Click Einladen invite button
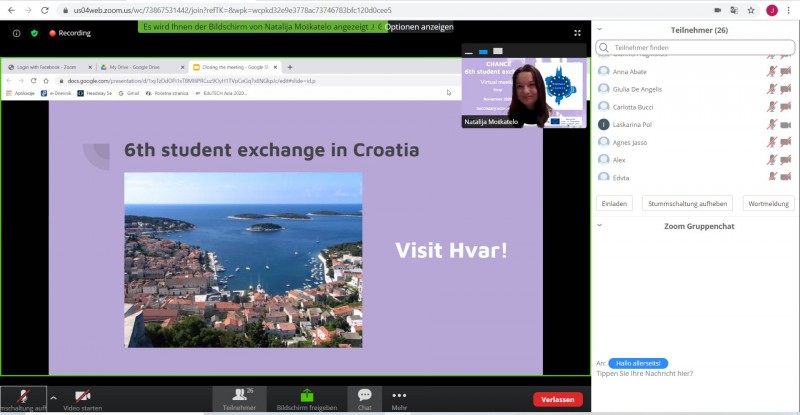This screenshot has height=415, width=800. click(x=614, y=203)
